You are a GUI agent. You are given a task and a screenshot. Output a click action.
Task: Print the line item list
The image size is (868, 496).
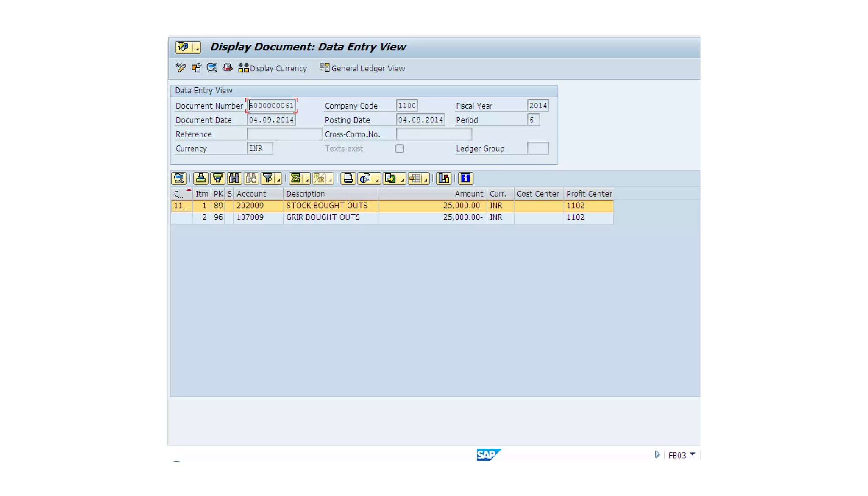point(348,178)
